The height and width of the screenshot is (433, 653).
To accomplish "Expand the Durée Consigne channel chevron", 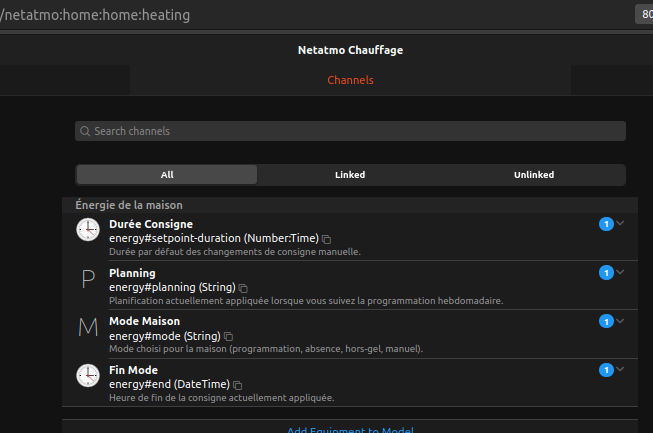I will 620,223.
